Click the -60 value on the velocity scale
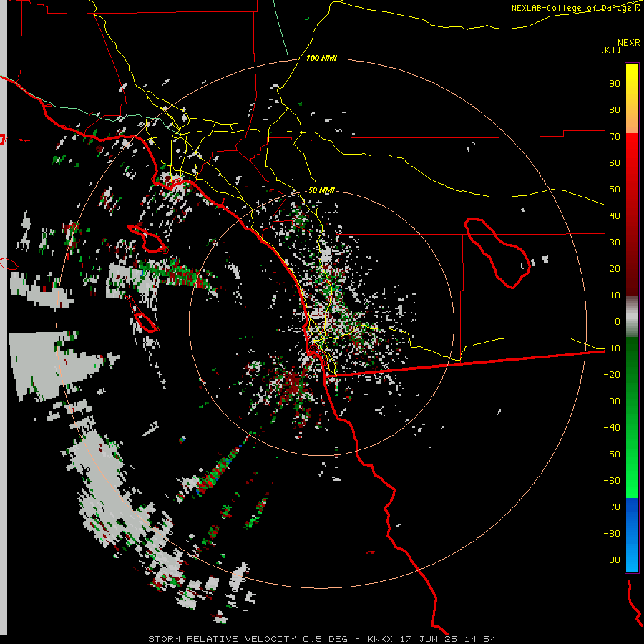644x644 pixels. coord(612,481)
